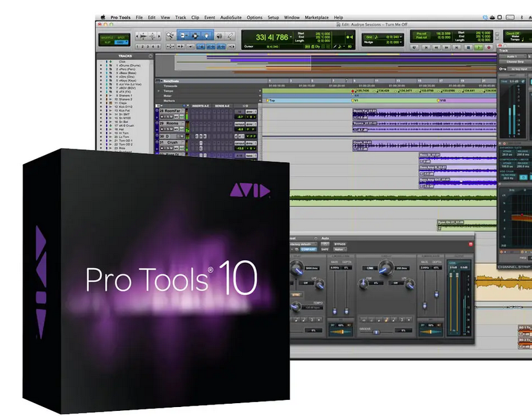Click the Rewind transport button
The width and height of the screenshot is (532, 416).
436,47
